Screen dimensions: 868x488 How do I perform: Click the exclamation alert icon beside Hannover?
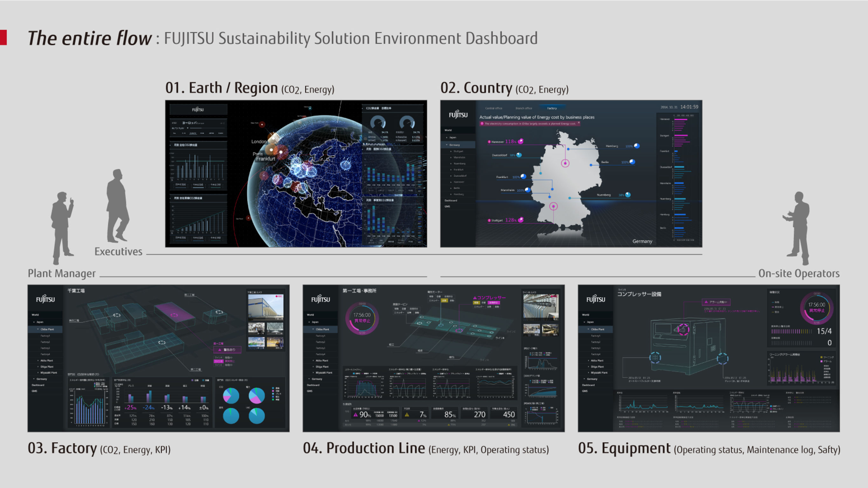pos(489,142)
